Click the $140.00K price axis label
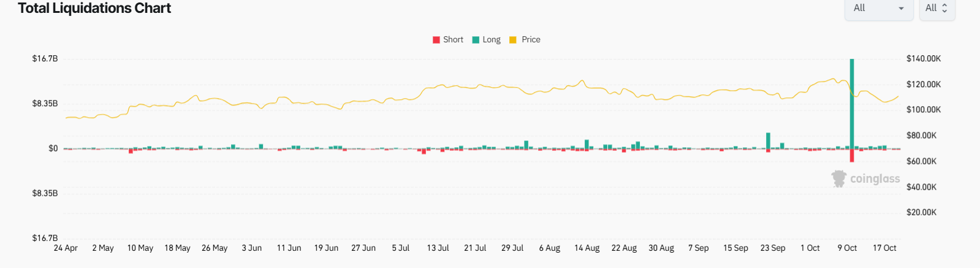This screenshot has height=268, width=980. 923,59
